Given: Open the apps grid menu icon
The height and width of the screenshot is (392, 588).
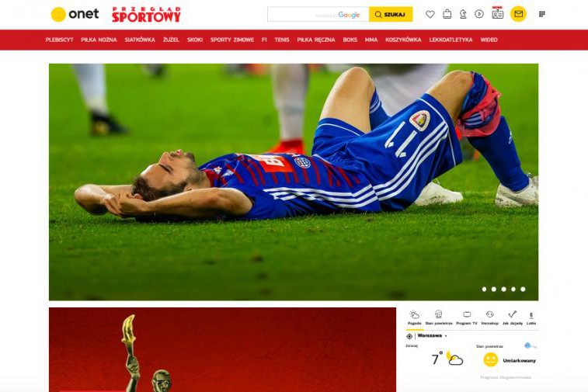Looking at the screenshot, I should (542, 14).
